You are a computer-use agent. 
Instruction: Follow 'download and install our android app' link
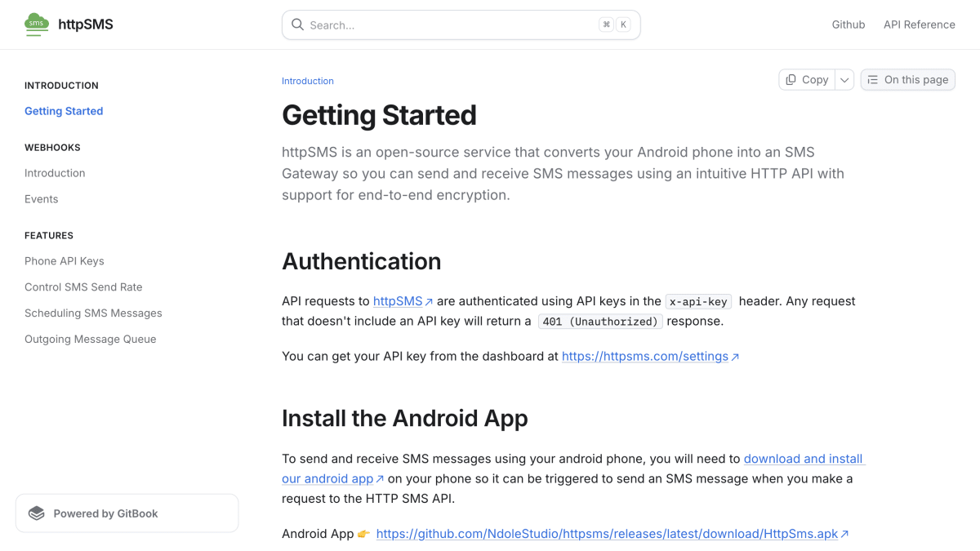[804, 459]
